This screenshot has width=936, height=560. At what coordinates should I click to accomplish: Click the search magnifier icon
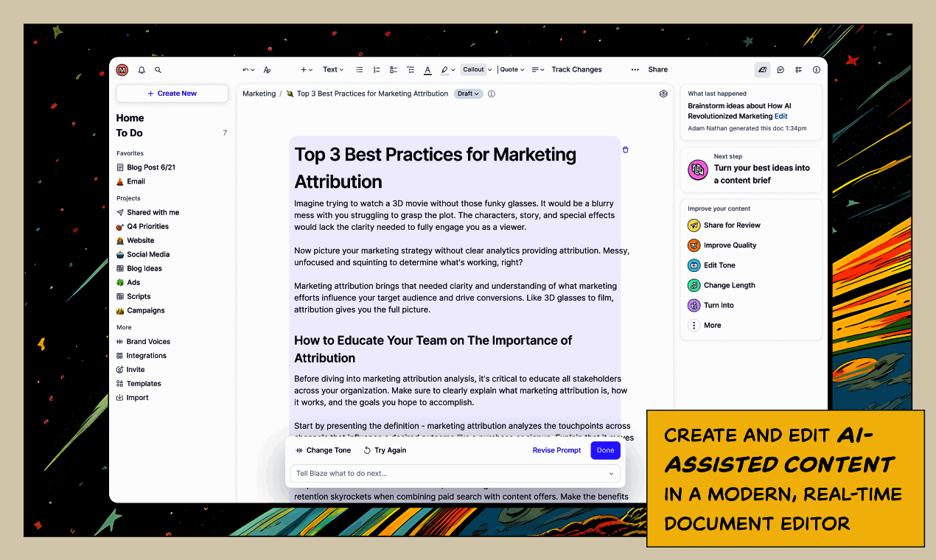pyautogui.click(x=158, y=70)
